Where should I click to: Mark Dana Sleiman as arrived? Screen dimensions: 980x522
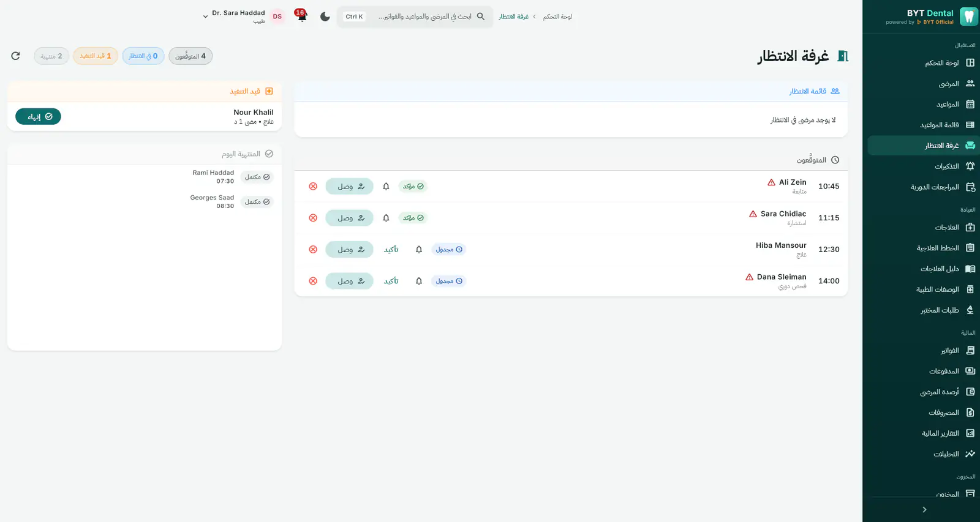point(349,281)
